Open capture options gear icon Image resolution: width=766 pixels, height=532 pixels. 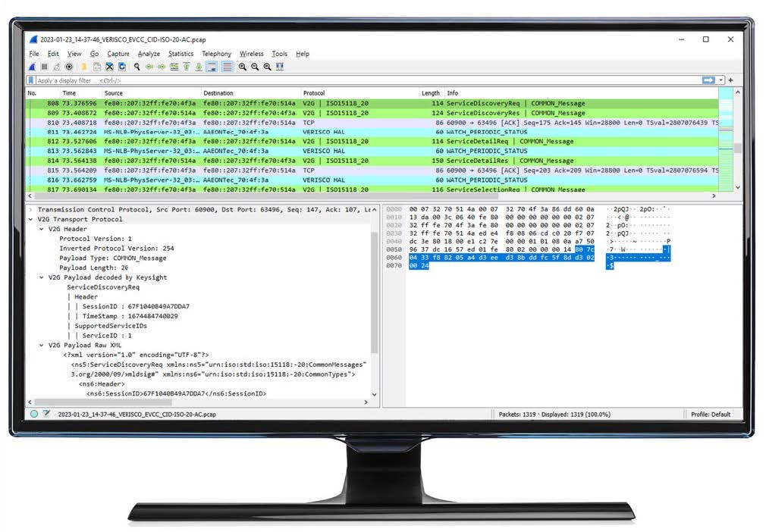click(69, 67)
